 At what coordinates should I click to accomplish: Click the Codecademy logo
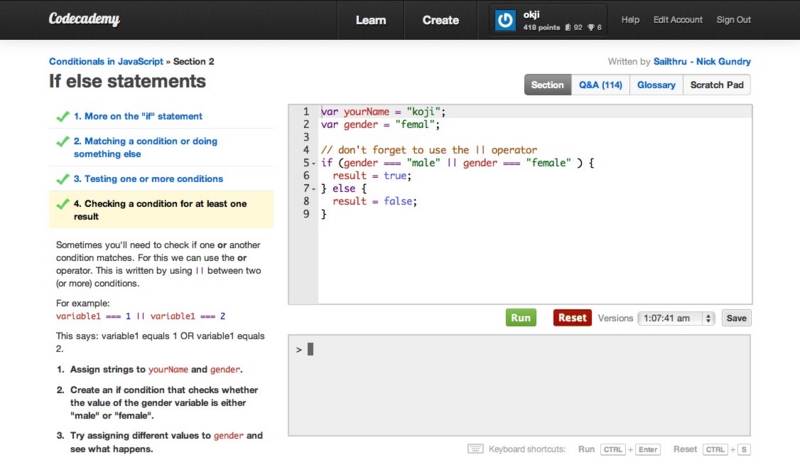point(84,19)
